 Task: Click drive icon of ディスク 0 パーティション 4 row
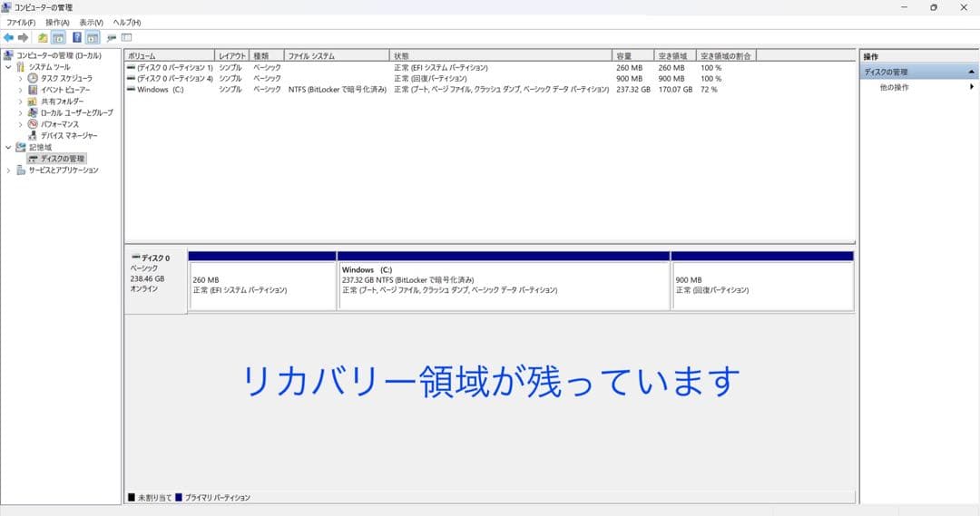coord(131,78)
